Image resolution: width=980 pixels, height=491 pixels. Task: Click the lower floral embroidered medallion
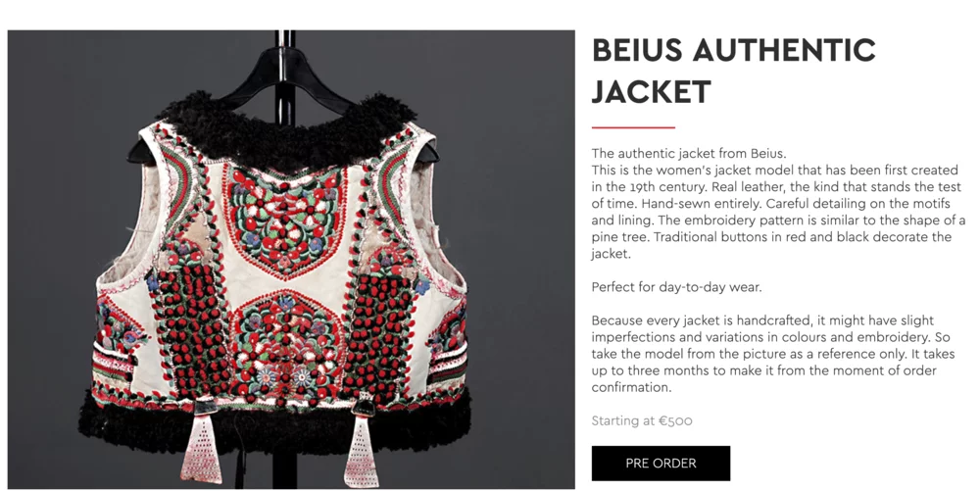coord(286,342)
